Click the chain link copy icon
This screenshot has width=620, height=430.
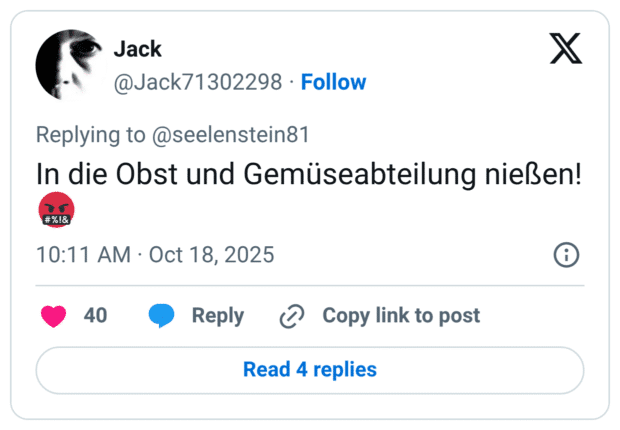tap(292, 316)
